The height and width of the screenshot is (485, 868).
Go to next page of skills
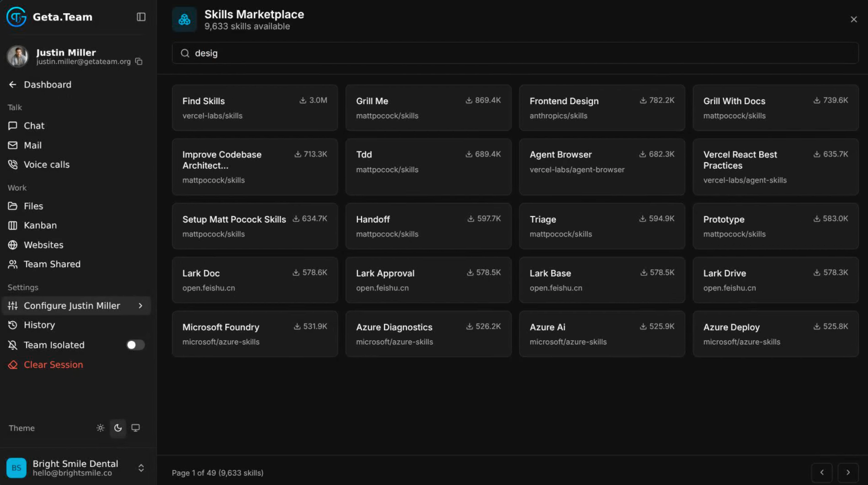click(848, 472)
